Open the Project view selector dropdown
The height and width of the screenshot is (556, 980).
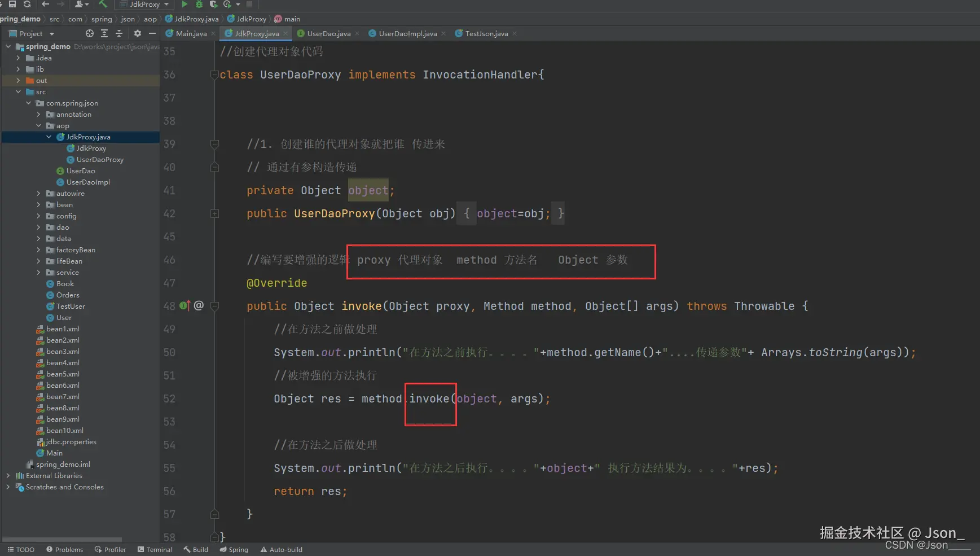tap(32, 33)
